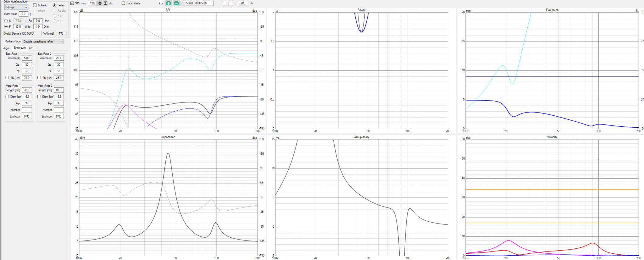Click the Power graph title

point(362,10)
